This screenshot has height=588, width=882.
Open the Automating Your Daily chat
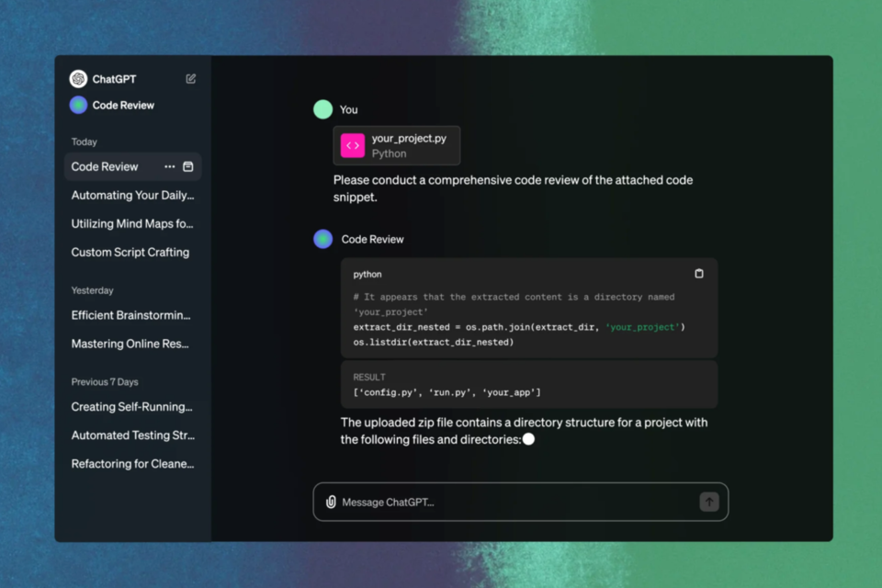132,196
